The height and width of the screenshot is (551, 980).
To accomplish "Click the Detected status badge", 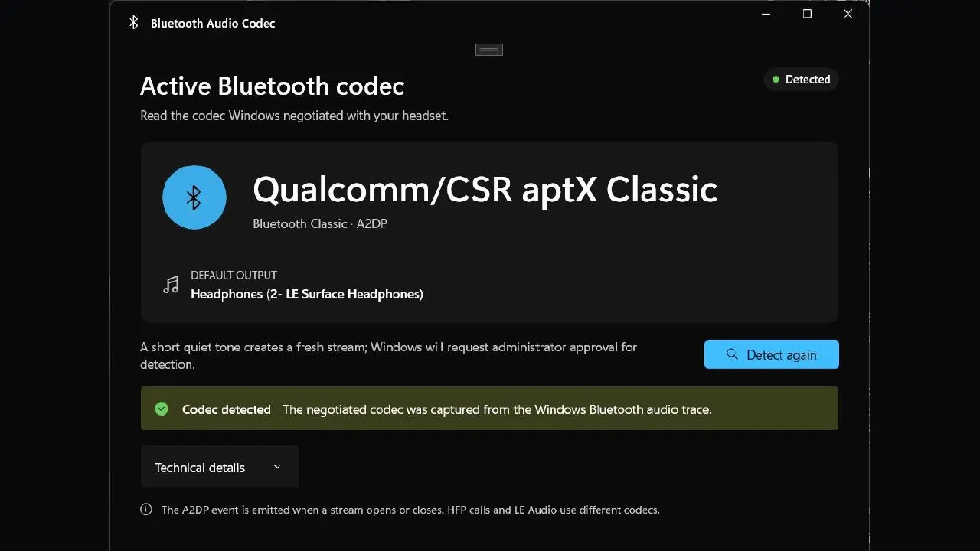I will coord(801,80).
